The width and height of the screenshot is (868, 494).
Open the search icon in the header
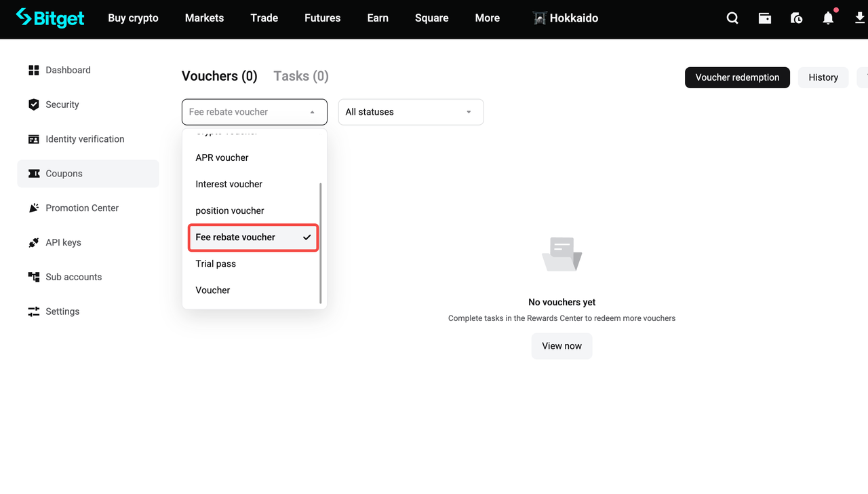(x=732, y=18)
